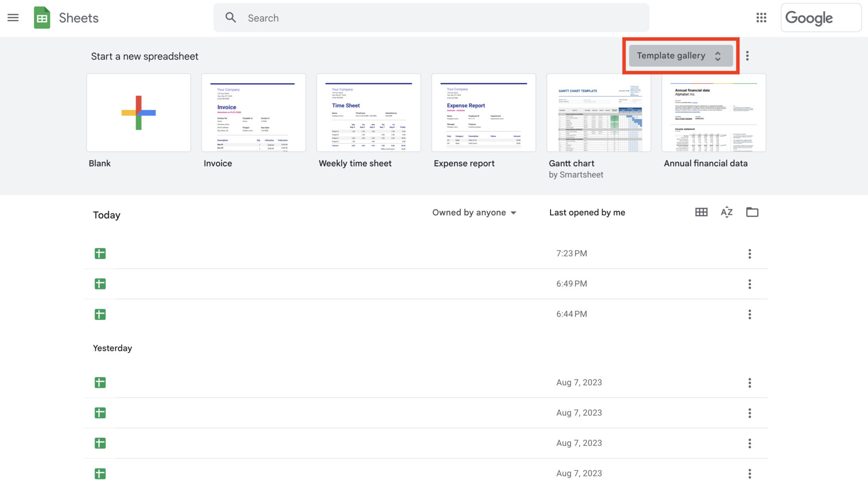This screenshot has height=488, width=868.
Task: Sort files using the A-Z sort icon
Action: [x=726, y=212]
